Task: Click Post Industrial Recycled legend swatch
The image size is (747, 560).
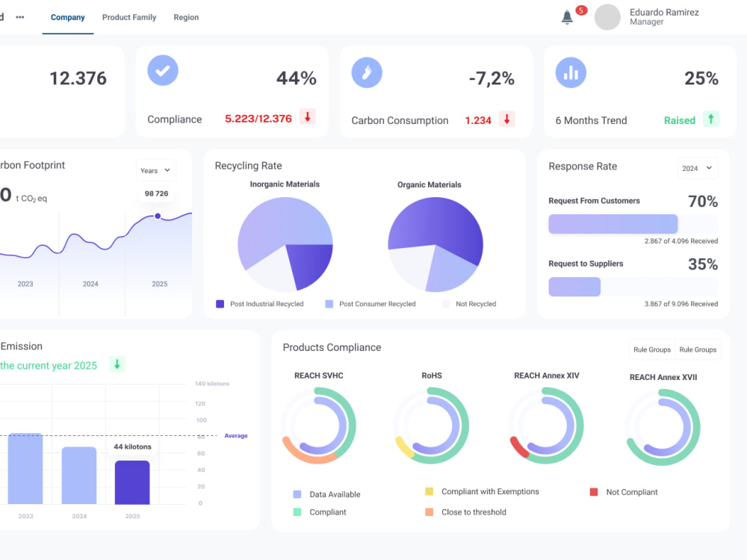Action: pyautogui.click(x=220, y=304)
